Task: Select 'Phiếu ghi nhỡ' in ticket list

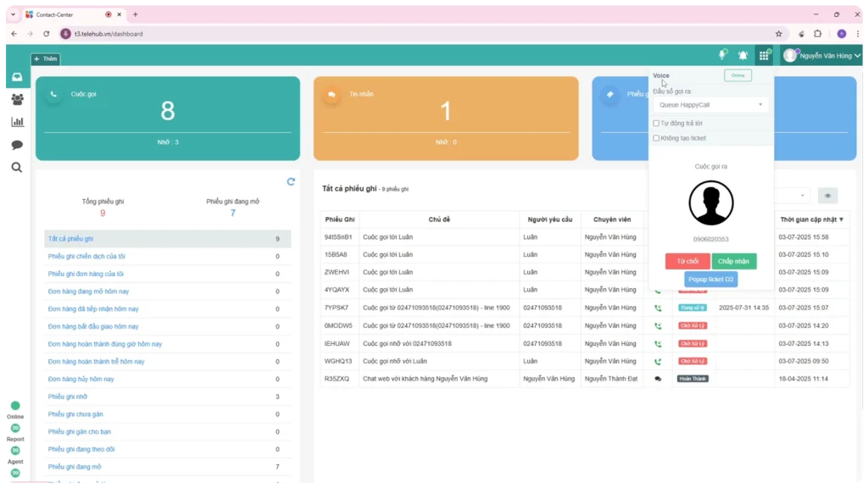Action: point(68,396)
